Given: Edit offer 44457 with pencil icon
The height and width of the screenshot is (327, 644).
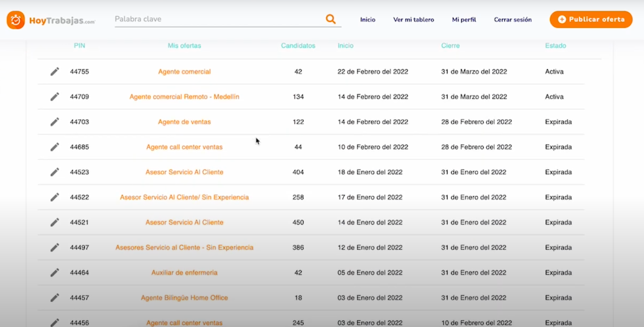Looking at the screenshot, I should 55,298.
